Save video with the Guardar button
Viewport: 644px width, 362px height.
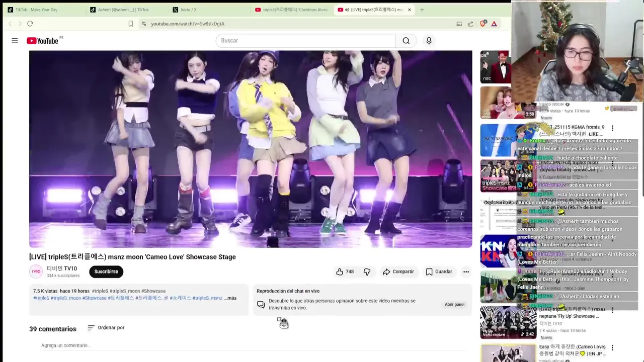point(439,271)
